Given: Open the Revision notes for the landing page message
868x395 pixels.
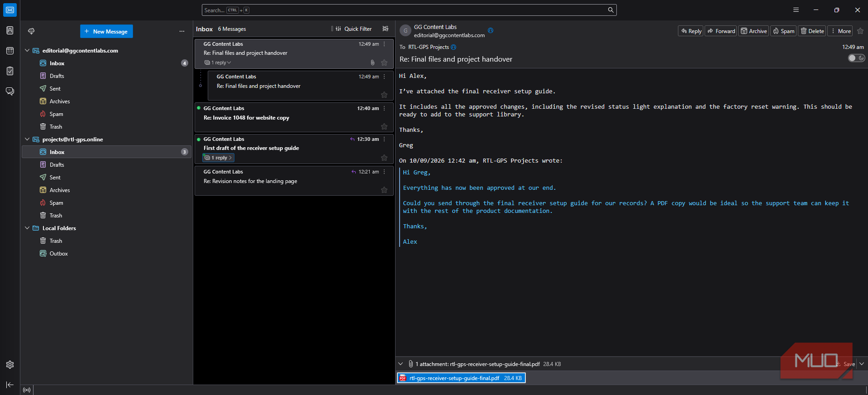Looking at the screenshot, I should click(x=294, y=181).
